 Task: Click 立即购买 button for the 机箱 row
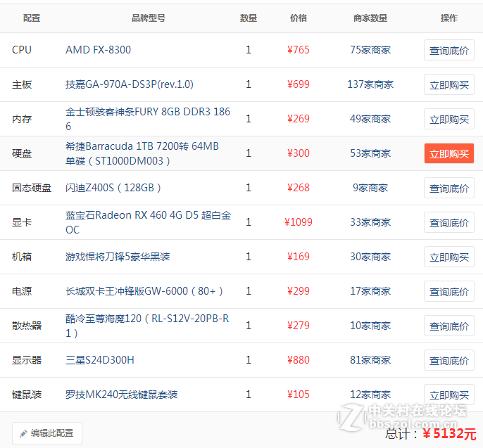(448, 257)
